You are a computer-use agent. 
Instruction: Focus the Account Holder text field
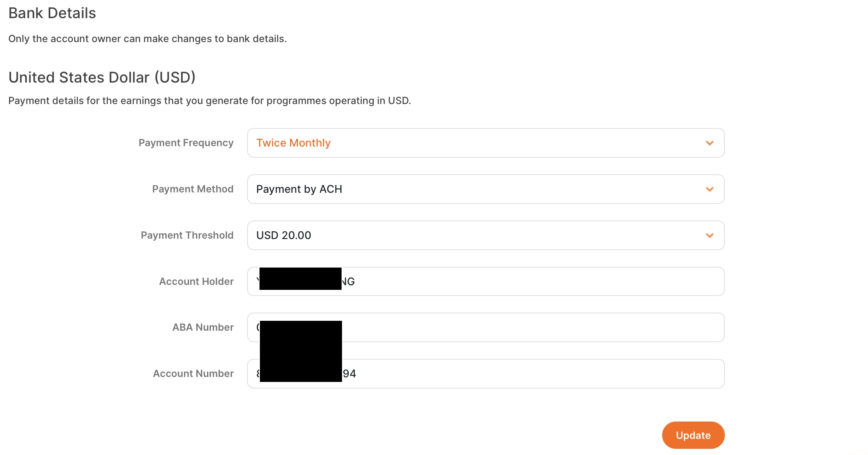click(x=532, y=282)
